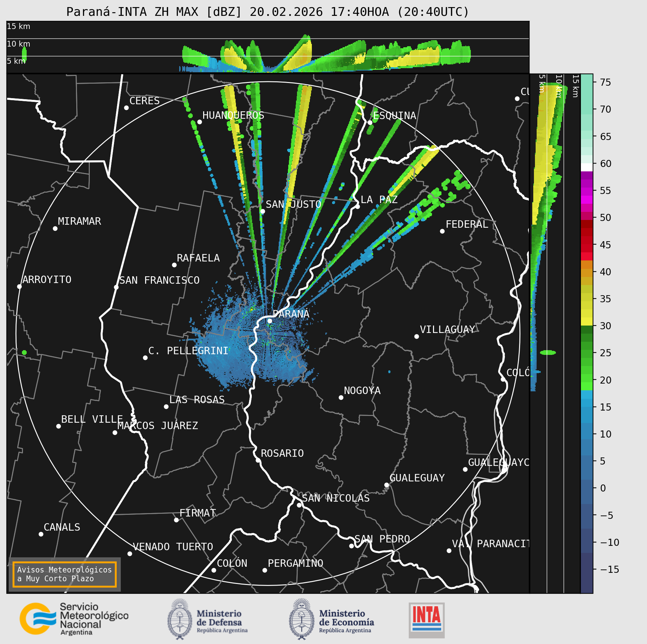The height and width of the screenshot is (644, 647).
Task: Click the lower COLÓN label near Pergamino
Action: (232, 563)
